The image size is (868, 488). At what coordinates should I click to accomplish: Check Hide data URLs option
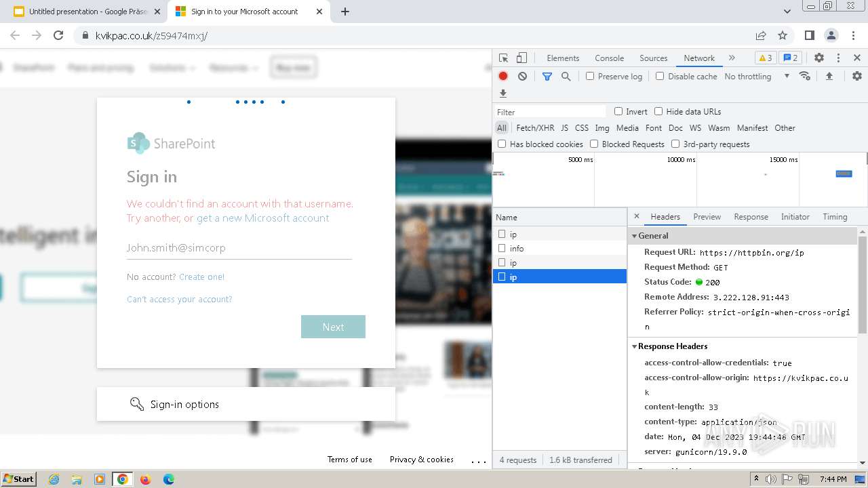point(658,111)
